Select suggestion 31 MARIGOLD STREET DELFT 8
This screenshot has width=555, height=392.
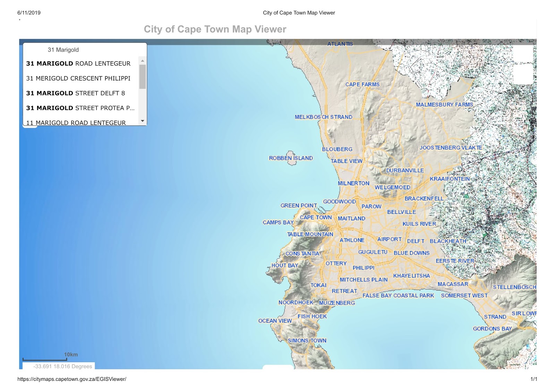pos(76,93)
